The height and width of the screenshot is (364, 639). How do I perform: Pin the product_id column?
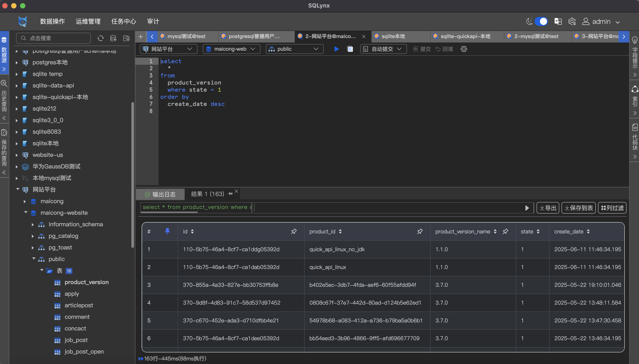pyautogui.click(x=420, y=231)
